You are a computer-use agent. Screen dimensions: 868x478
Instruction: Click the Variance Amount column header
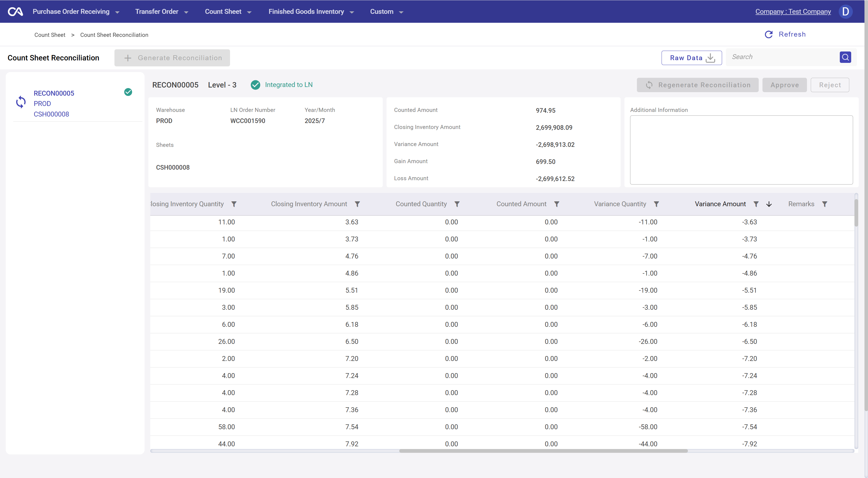(x=720, y=204)
